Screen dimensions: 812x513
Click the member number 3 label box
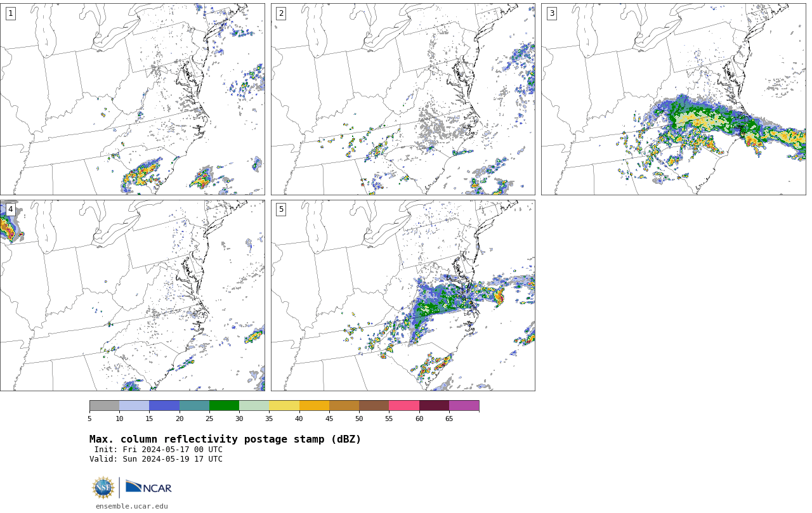click(x=552, y=13)
